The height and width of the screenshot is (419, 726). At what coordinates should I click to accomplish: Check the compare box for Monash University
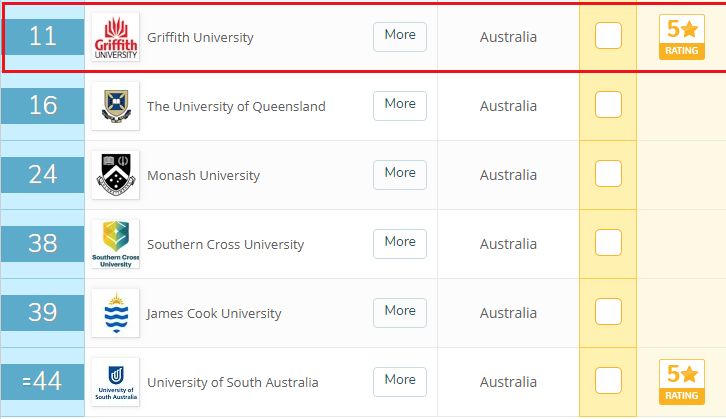(608, 173)
